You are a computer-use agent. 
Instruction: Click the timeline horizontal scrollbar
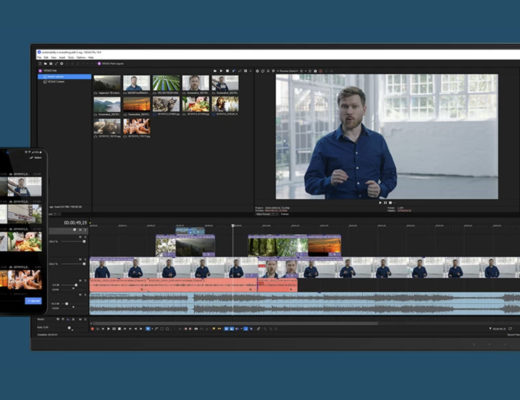[x=235, y=323]
